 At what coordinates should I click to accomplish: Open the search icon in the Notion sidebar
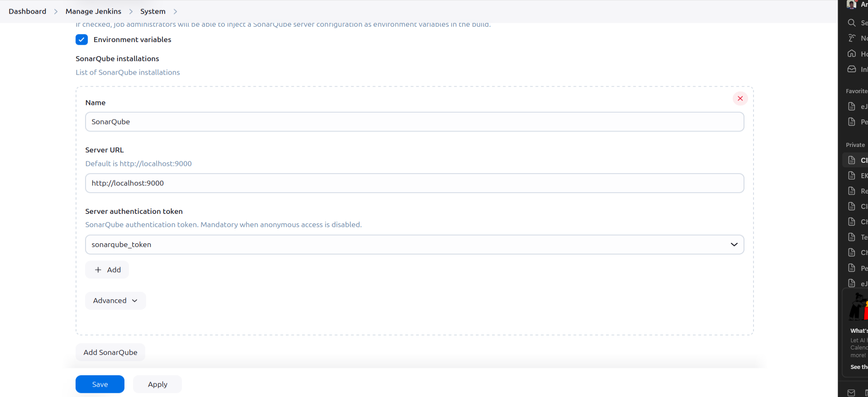(852, 23)
